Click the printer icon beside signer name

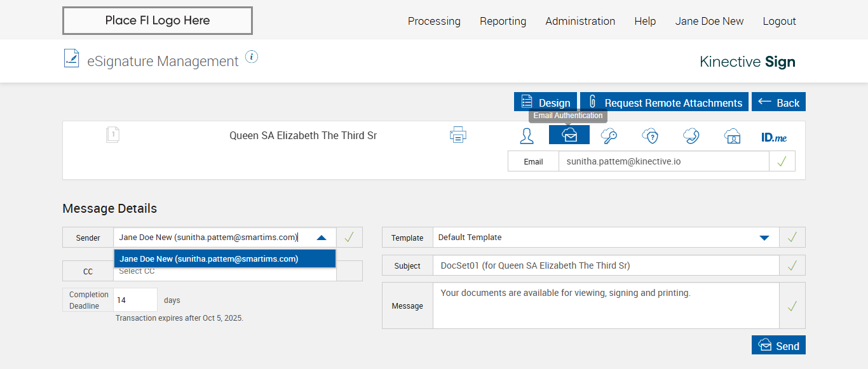tap(458, 135)
